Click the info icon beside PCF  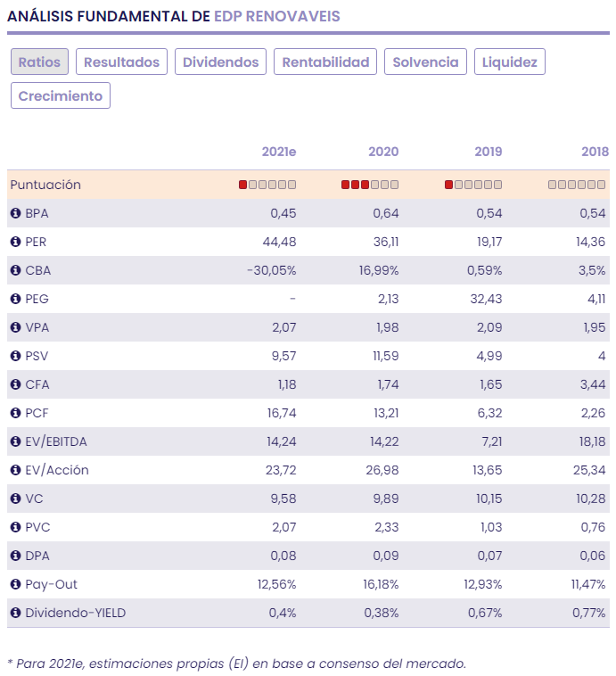[15, 413]
